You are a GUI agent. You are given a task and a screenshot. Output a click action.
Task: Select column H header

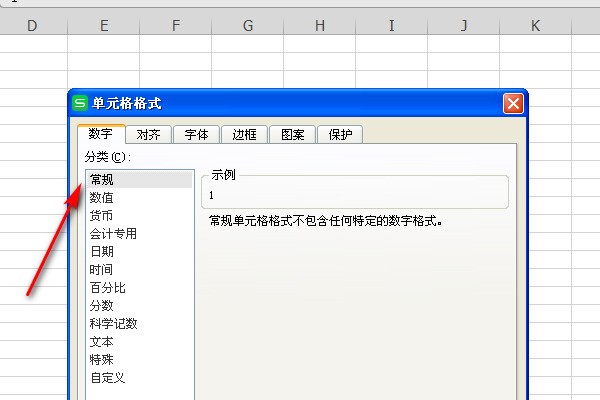(320, 26)
